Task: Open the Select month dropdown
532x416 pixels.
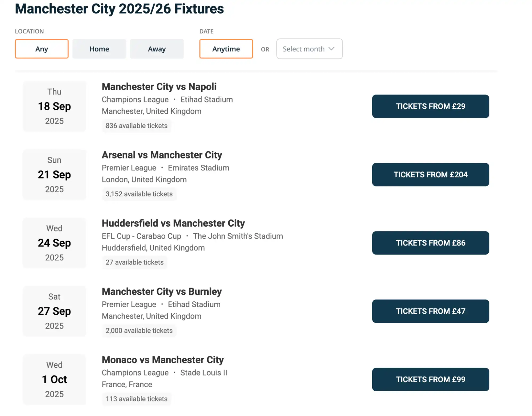Action: (309, 49)
